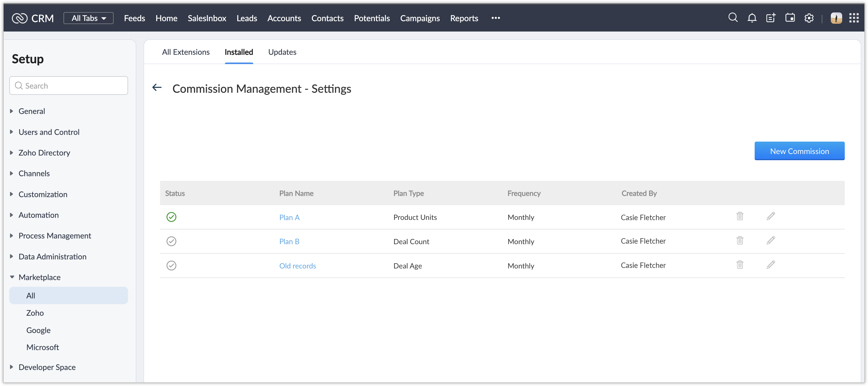Switch to the Updates tab
Image resolution: width=868 pixels, height=386 pixels.
click(x=282, y=52)
